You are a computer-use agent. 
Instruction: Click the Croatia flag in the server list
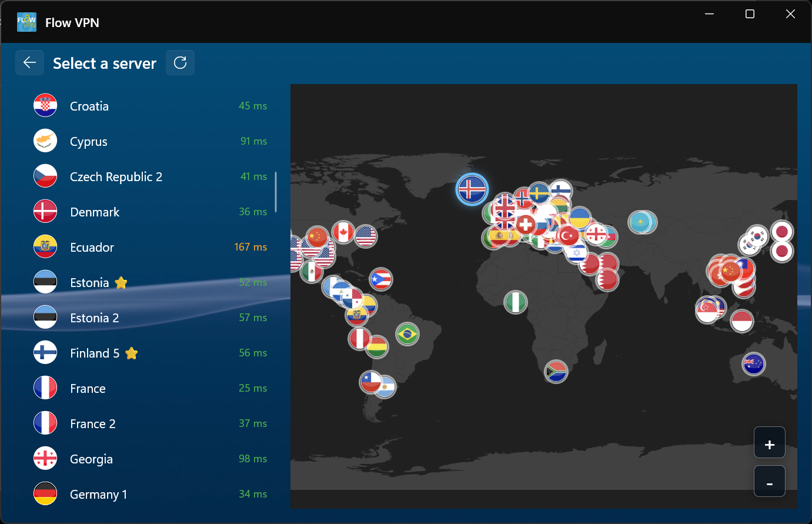45,106
